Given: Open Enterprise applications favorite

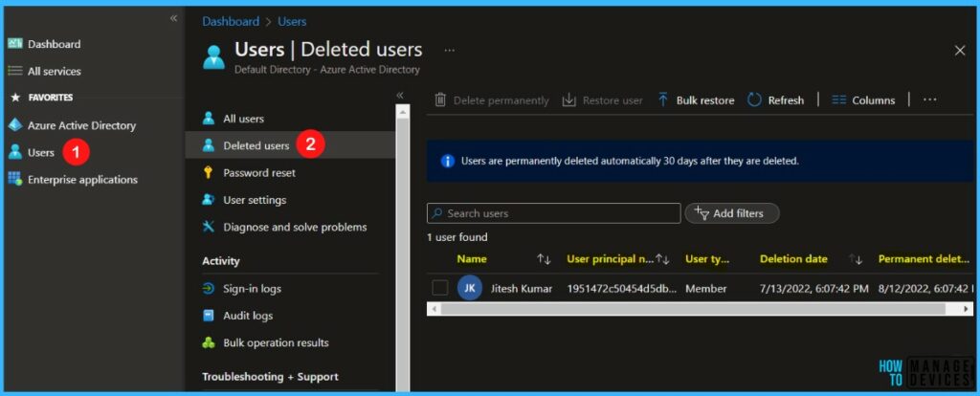Looking at the screenshot, I should point(82,180).
